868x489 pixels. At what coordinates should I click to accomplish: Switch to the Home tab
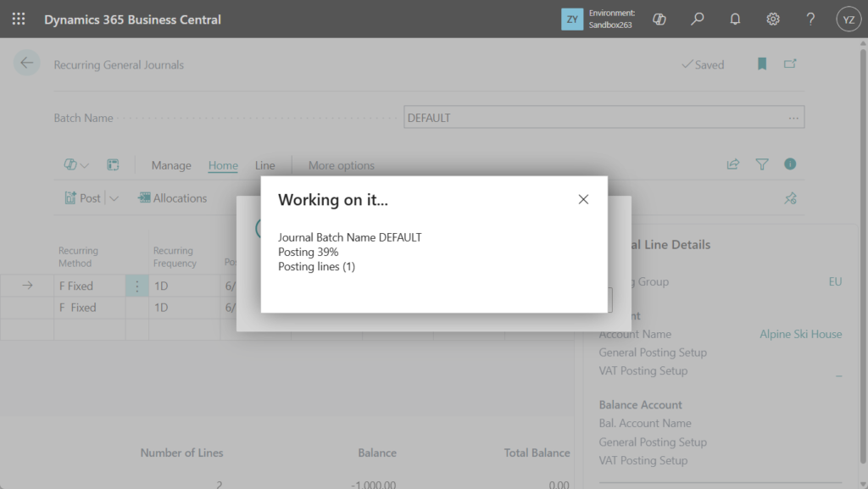tap(223, 165)
